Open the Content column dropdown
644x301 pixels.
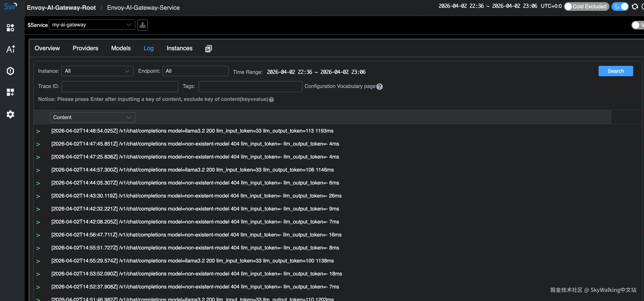tap(92, 117)
